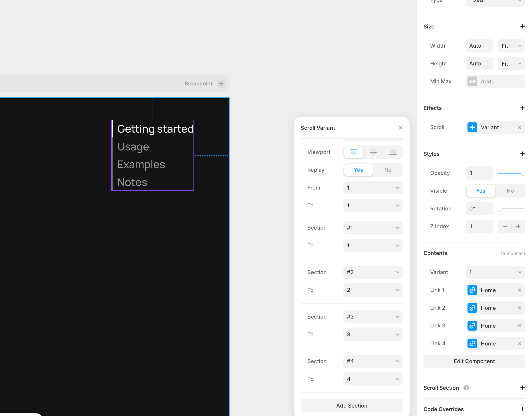Click the Link 4 link icon
The width and height of the screenshot is (532, 416).
[472, 343]
